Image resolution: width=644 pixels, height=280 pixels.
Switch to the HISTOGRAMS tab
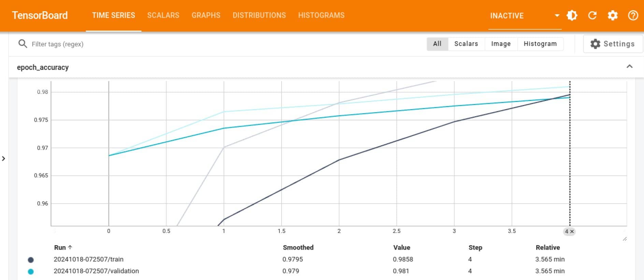[x=321, y=15]
